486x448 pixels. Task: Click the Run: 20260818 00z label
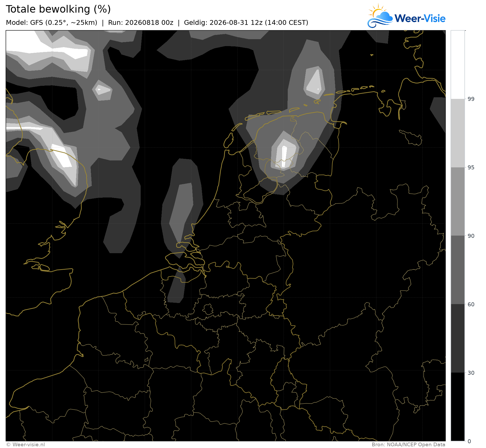[x=141, y=23]
